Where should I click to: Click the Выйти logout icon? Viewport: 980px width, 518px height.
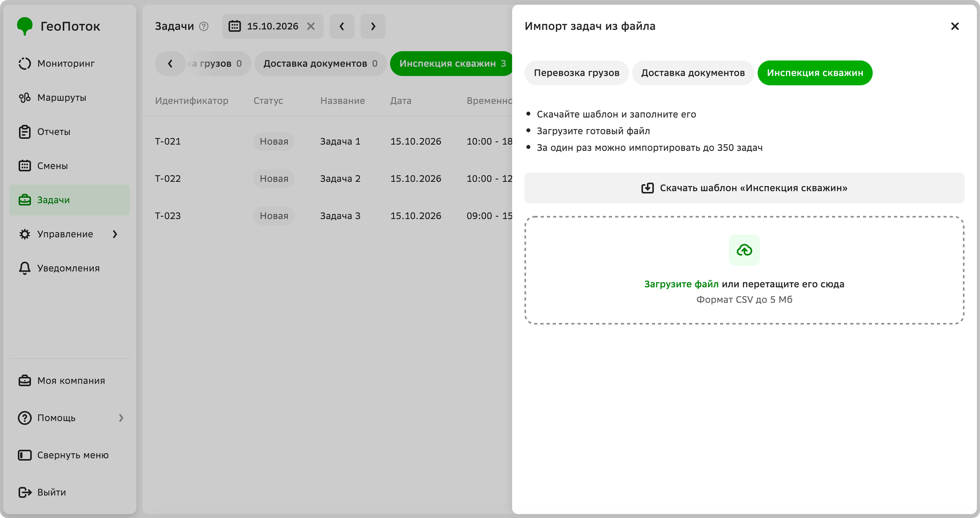point(25,492)
